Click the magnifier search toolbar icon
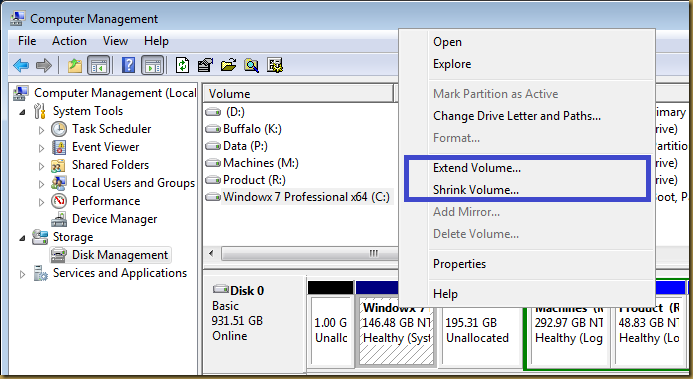 click(x=251, y=65)
